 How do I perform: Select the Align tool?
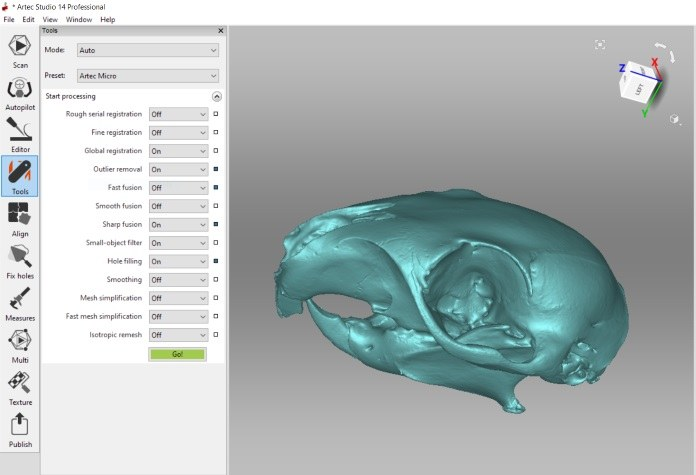pyautogui.click(x=20, y=218)
